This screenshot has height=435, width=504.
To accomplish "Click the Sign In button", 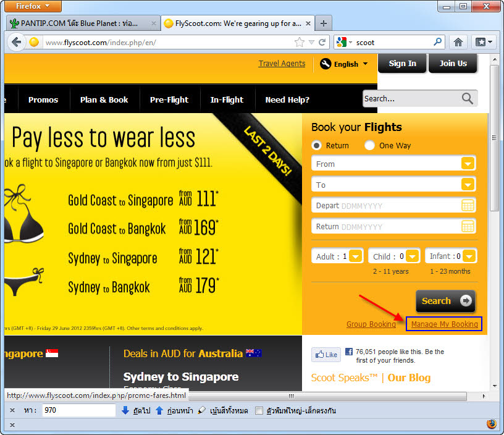I will pyautogui.click(x=402, y=64).
